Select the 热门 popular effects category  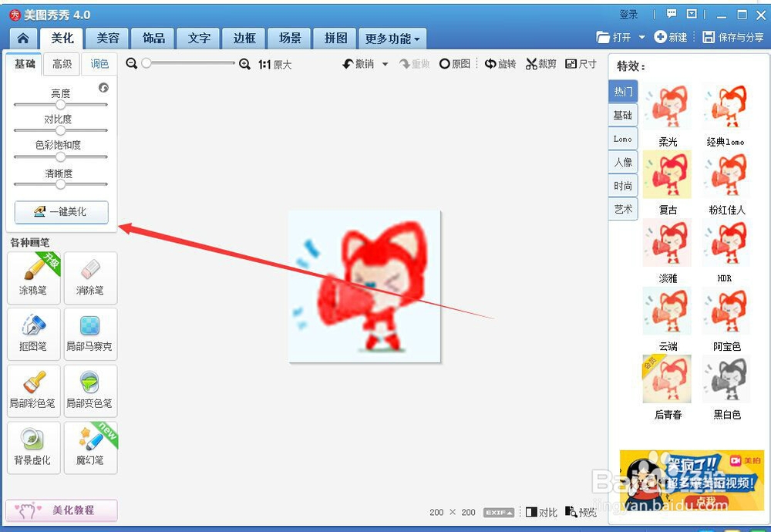coord(623,92)
